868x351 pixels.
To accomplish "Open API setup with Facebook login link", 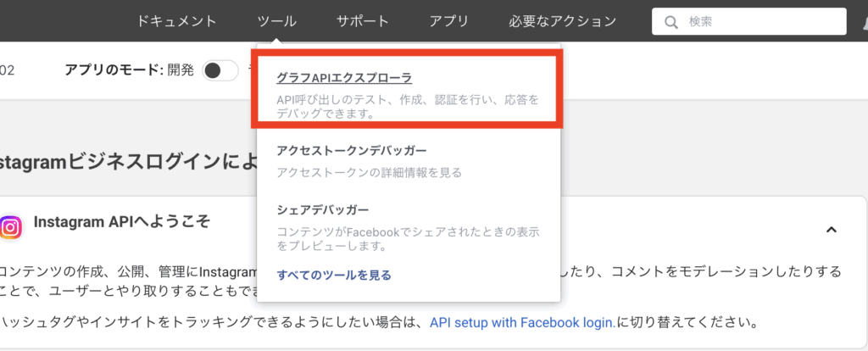I will pyautogui.click(x=522, y=321).
